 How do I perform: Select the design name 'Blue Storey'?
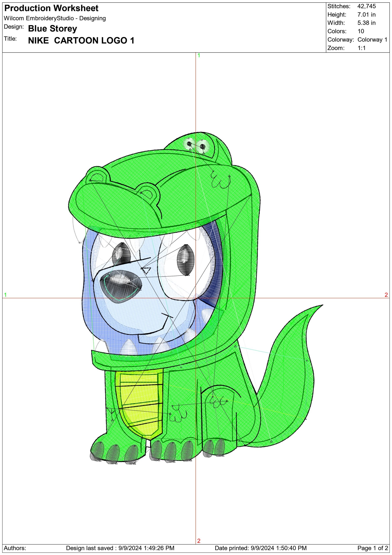click(53, 29)
